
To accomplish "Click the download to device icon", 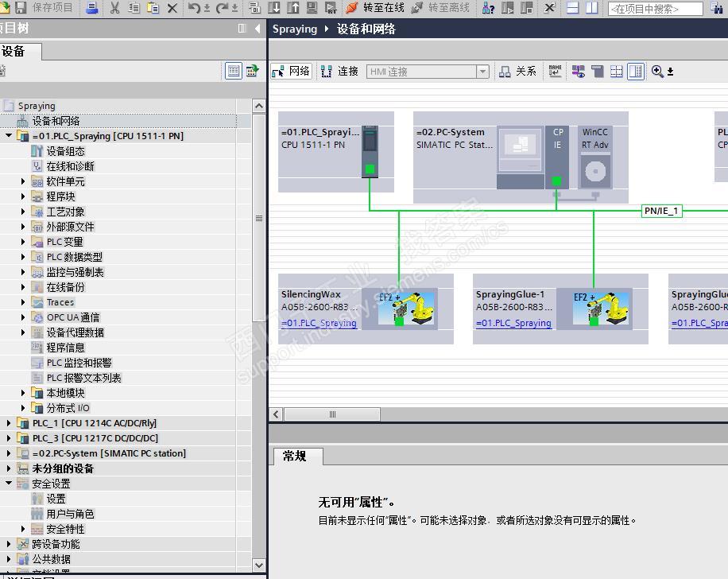I will [274, 8].
